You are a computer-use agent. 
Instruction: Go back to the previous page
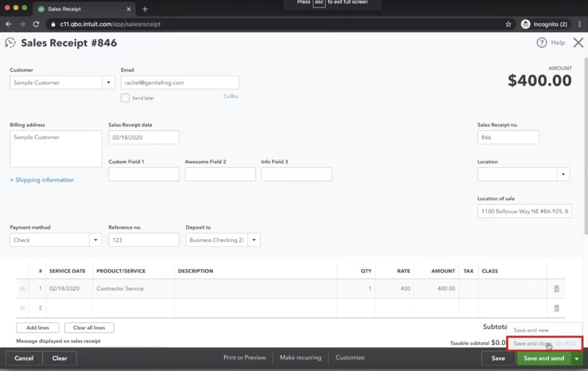tap(9, 24)
